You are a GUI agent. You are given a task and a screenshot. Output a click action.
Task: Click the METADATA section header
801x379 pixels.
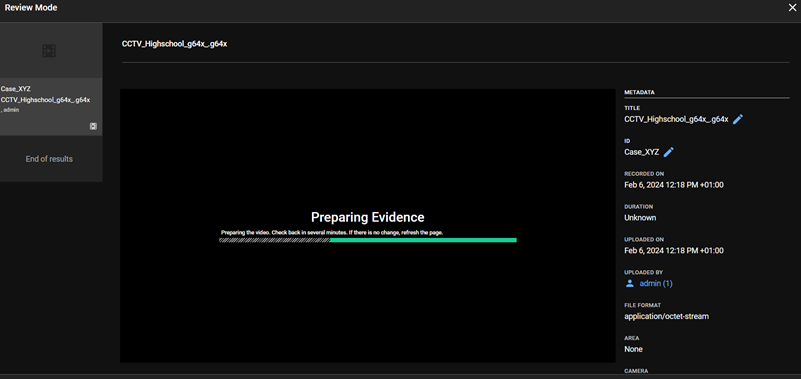click(640, 92)
